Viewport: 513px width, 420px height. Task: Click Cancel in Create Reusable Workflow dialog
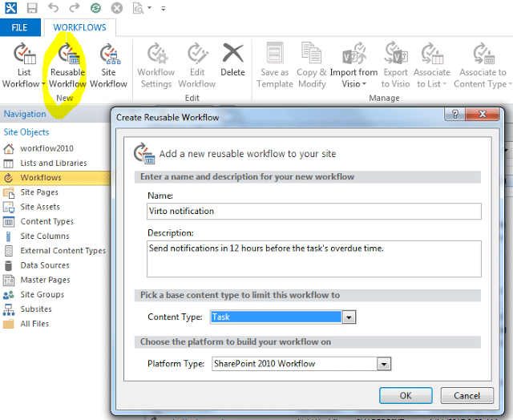(x=467, y=395)
